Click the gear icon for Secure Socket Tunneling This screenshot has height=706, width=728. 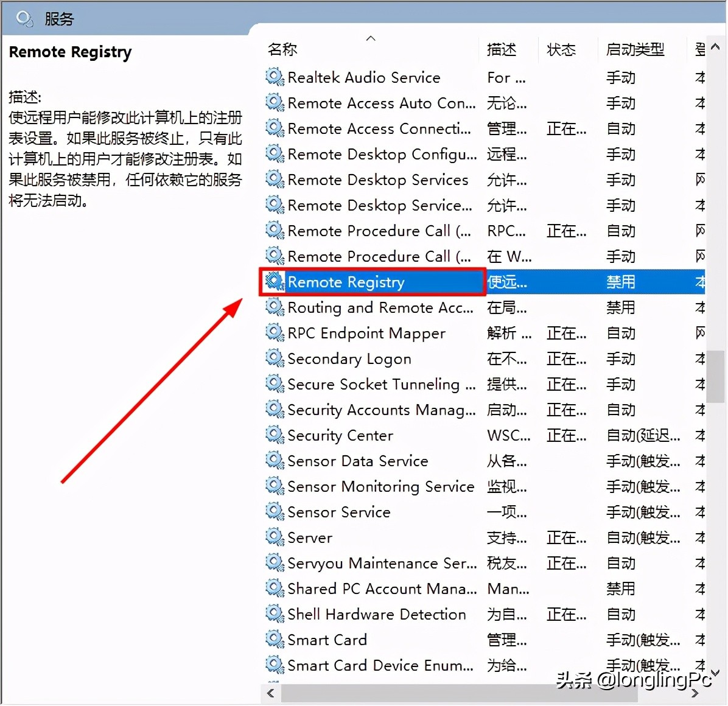point(275,384)
